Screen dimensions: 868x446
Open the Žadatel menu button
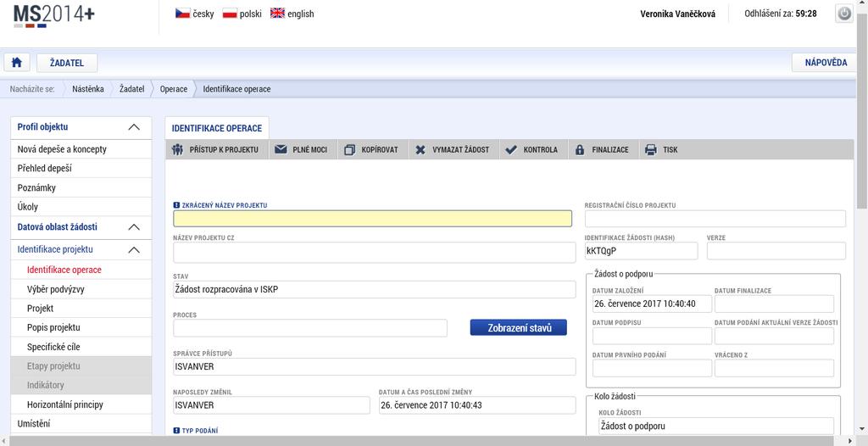pos(67,63)
